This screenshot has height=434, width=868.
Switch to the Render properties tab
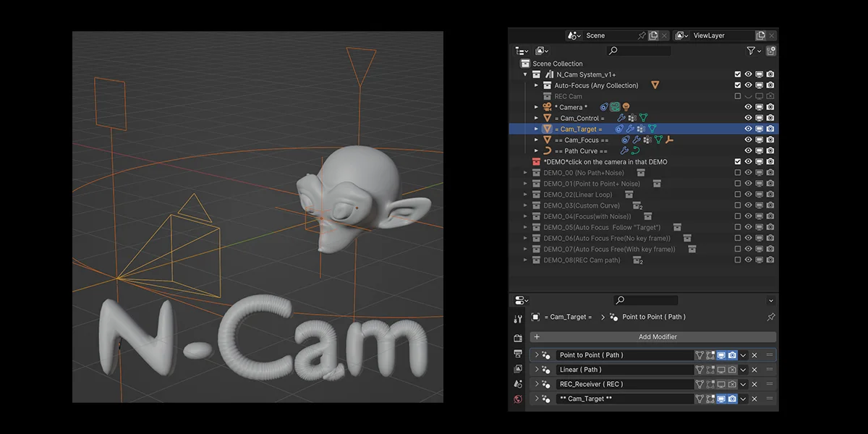tap(518, 338)
